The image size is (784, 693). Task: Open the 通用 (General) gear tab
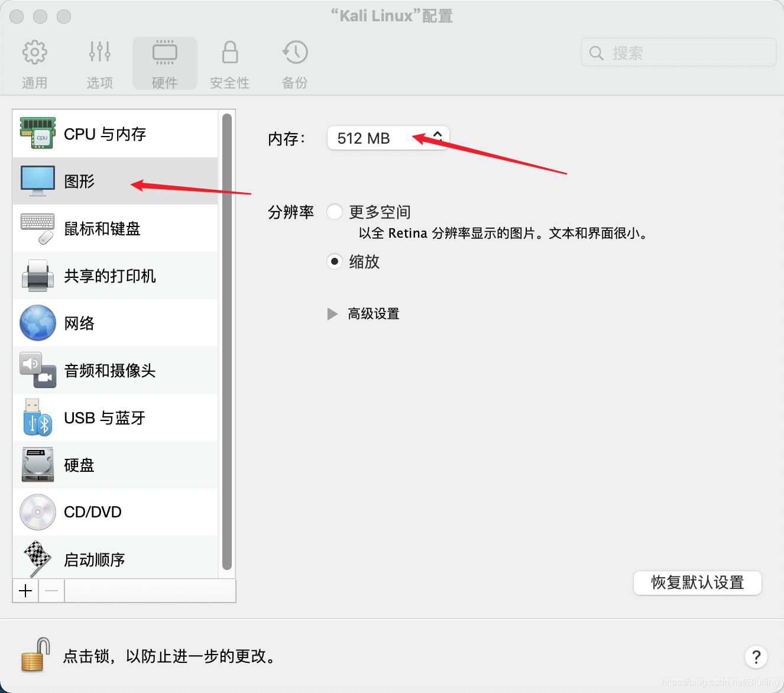[34, 64]
